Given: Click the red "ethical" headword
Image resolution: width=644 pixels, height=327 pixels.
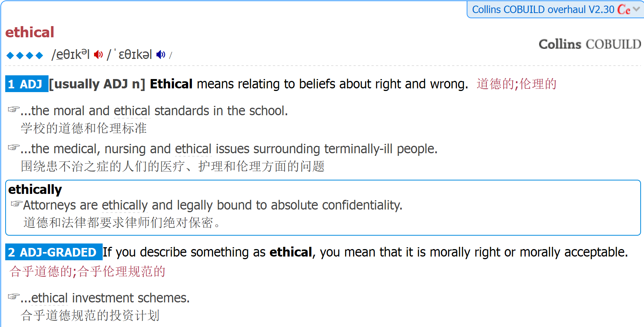Looking at the screenshot, I should coord(30,32).
